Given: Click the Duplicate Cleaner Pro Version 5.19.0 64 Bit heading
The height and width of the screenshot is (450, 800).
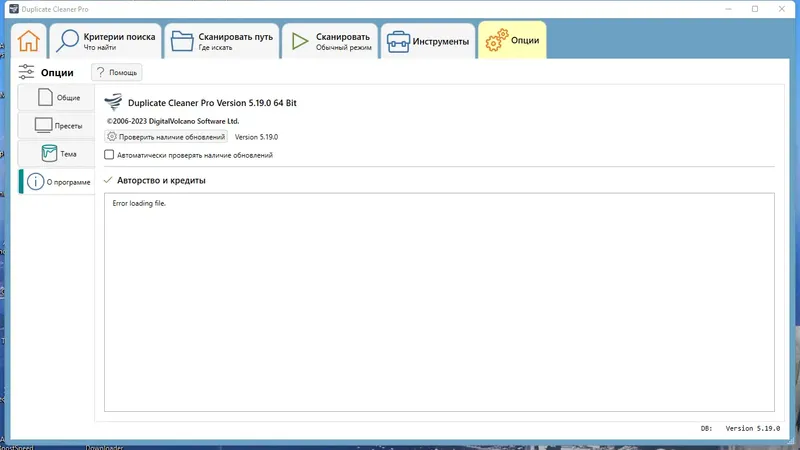Looking at the screenshot, I should point(212,103).
